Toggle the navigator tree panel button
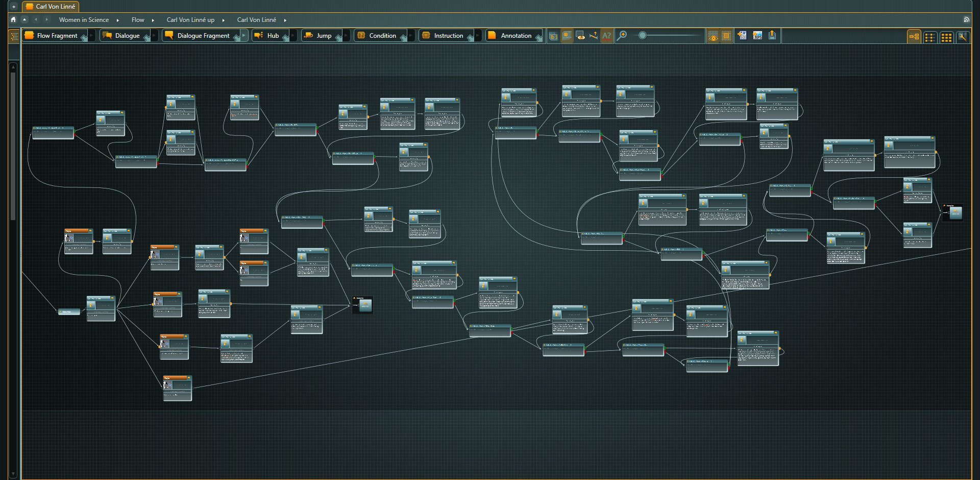Screen dimensions: 980x480 pos(14,36)
